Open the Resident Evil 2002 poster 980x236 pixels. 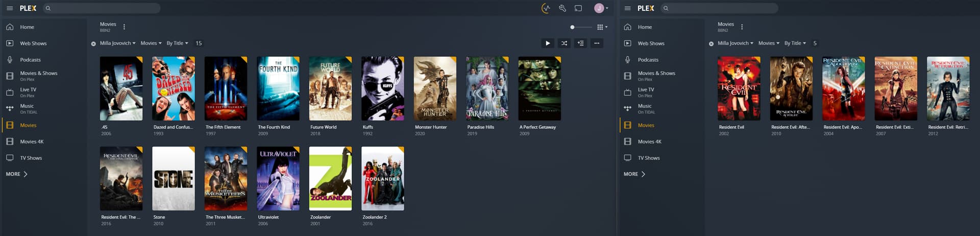[739, 88]
